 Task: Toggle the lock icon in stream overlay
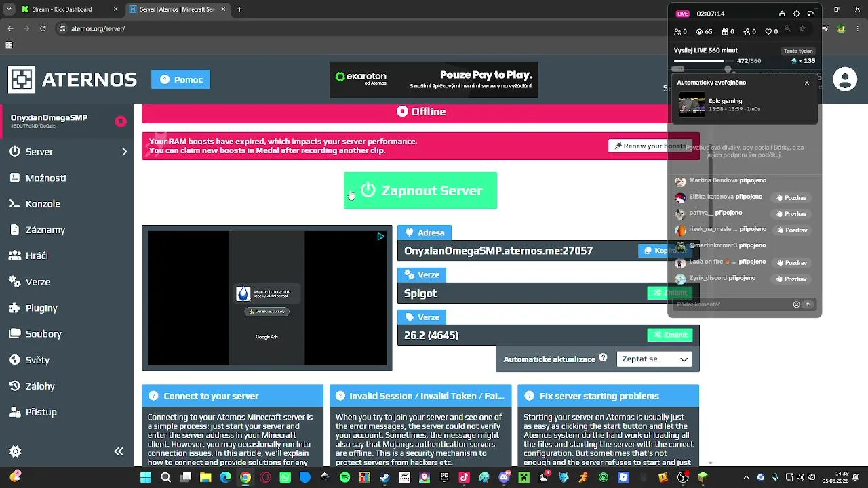pos(782,14)
